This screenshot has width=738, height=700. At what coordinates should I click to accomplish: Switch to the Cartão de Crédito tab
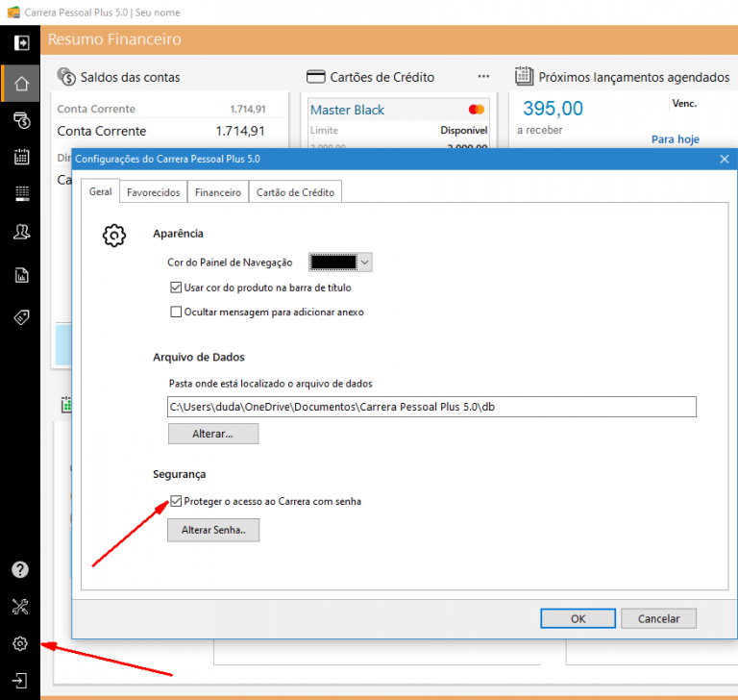point(295,192)
